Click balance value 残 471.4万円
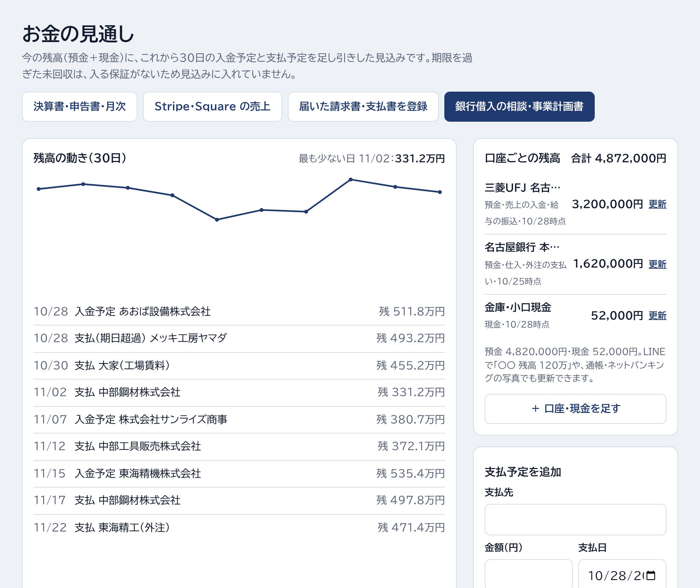Screen dimensions: 700x588 click(411, 528)
